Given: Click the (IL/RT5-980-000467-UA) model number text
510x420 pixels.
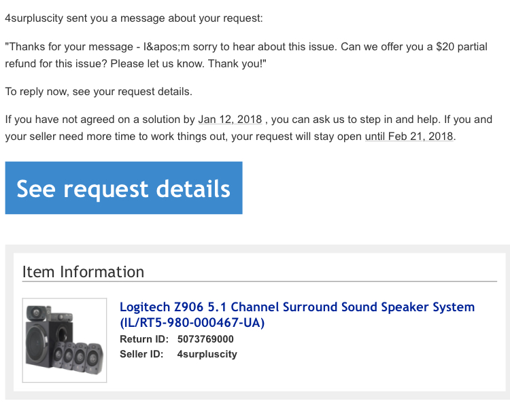Looking at the screenshot, I should (192, 323).
